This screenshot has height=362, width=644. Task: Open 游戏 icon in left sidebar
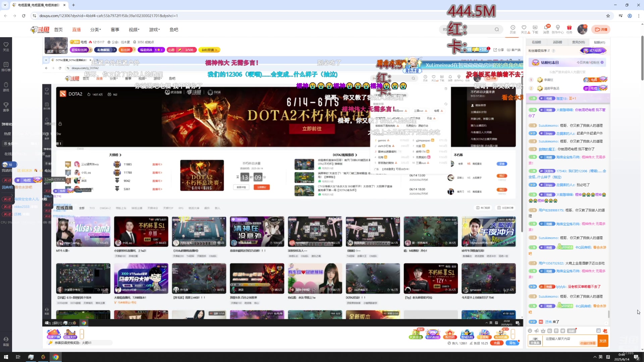[x=6, y=87]
